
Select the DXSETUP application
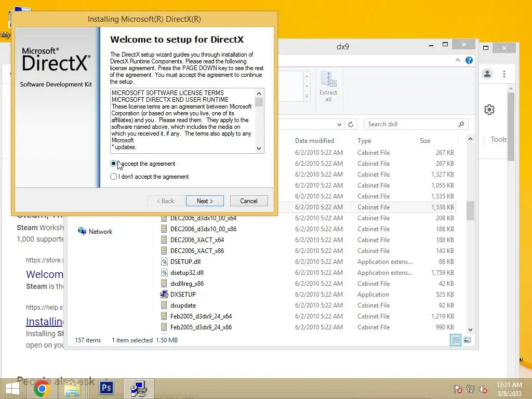183,294
